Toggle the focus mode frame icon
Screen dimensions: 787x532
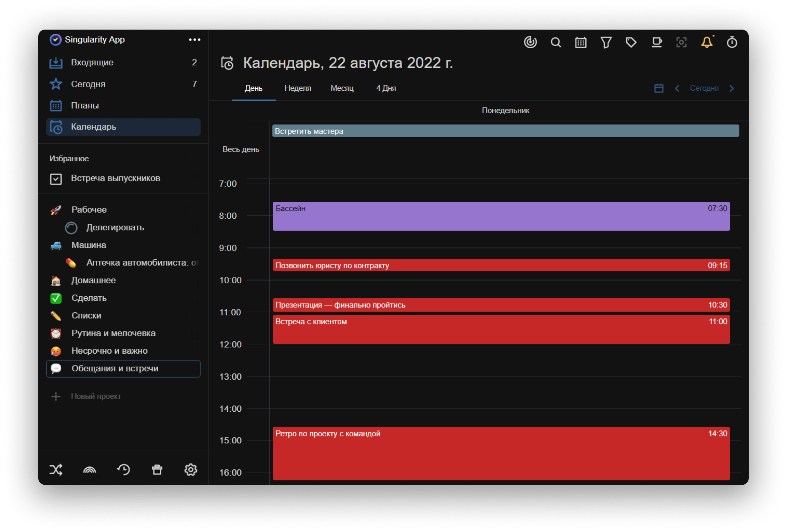tap(681, 42)
